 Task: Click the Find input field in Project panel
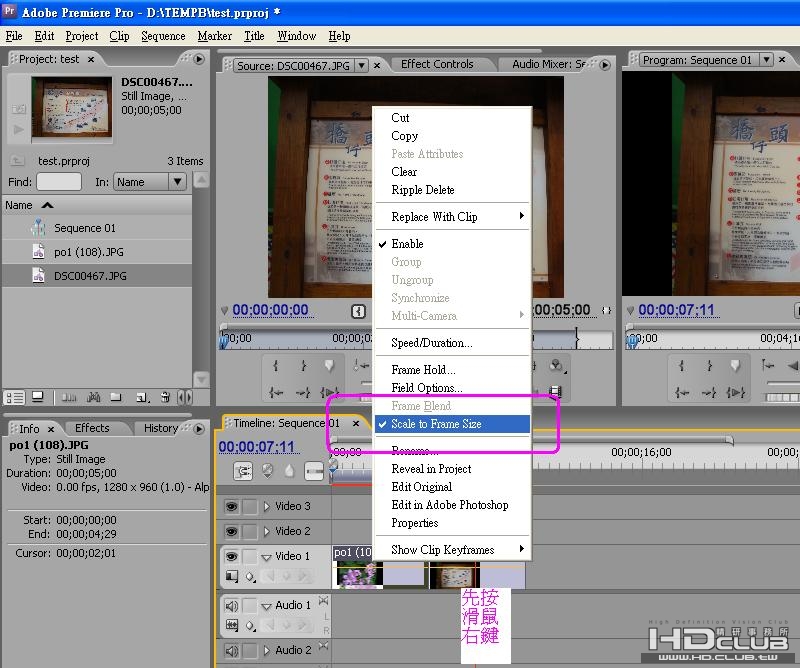59,182
